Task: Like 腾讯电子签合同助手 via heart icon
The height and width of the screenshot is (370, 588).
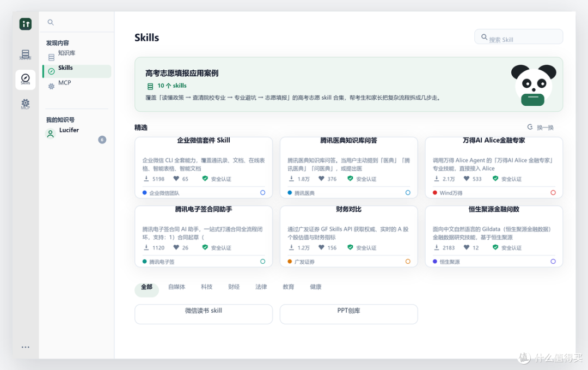Action: pyautogui.click(x=176, y=247)
